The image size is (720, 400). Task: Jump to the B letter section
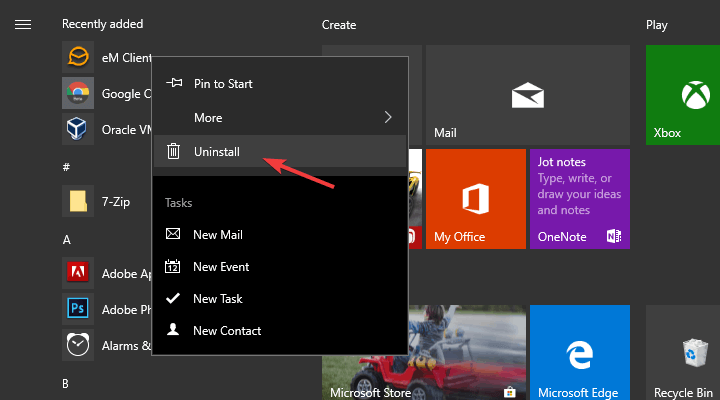(x=66, y=383)
